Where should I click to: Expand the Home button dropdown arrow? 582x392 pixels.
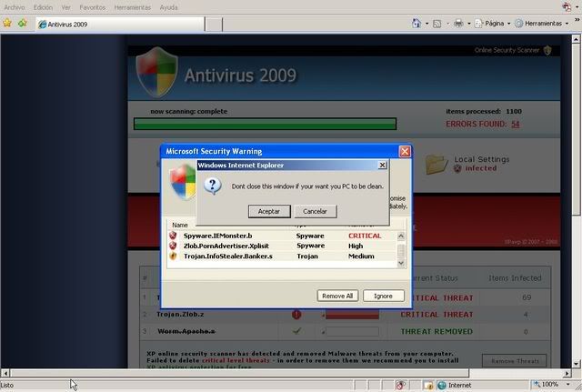426,24
